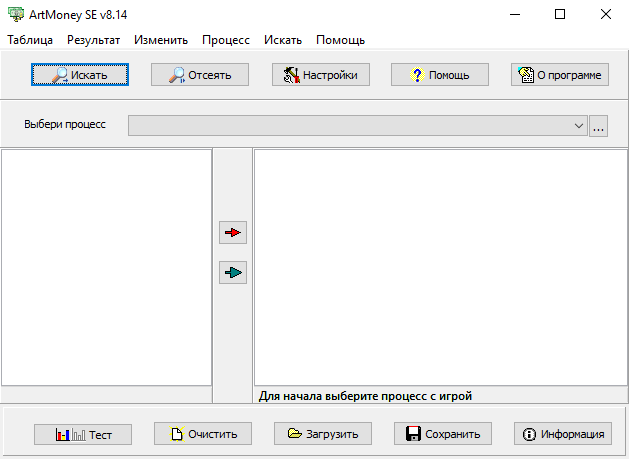Open the Искать menu in menu bar

coord(283,40)
